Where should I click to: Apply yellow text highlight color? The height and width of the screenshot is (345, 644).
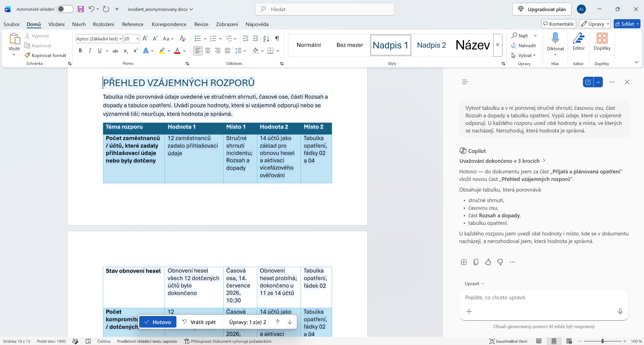point(162,51)
